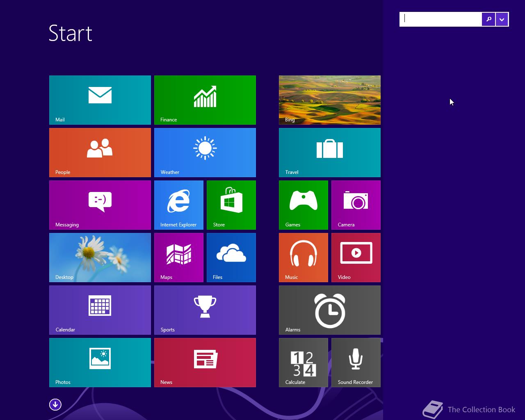
Task: Open the Photos tile
Action: pos(100,363)
